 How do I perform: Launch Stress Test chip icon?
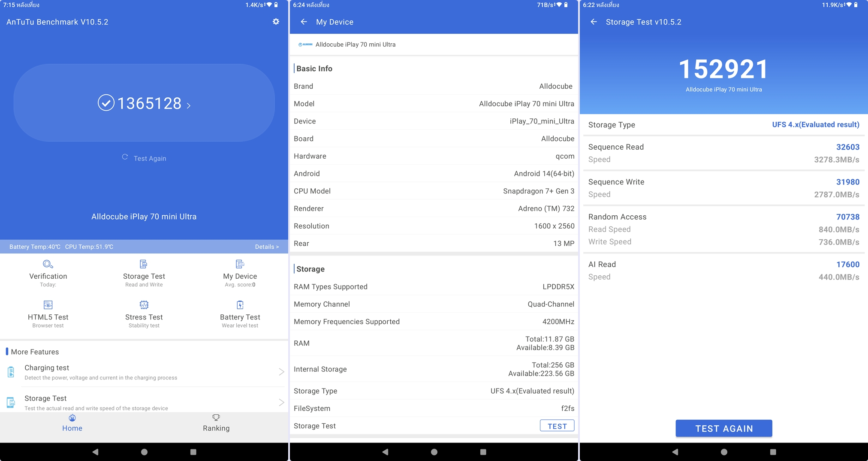click(144, 304)
